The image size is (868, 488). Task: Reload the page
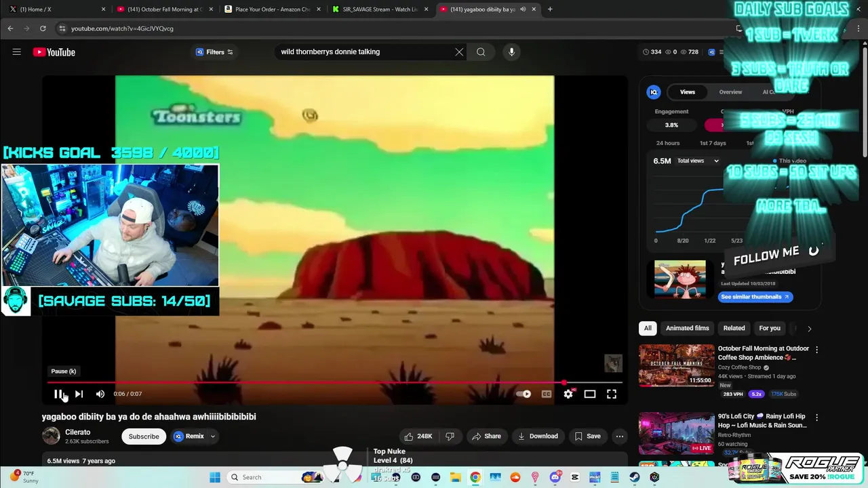click(x=43, y=28)
